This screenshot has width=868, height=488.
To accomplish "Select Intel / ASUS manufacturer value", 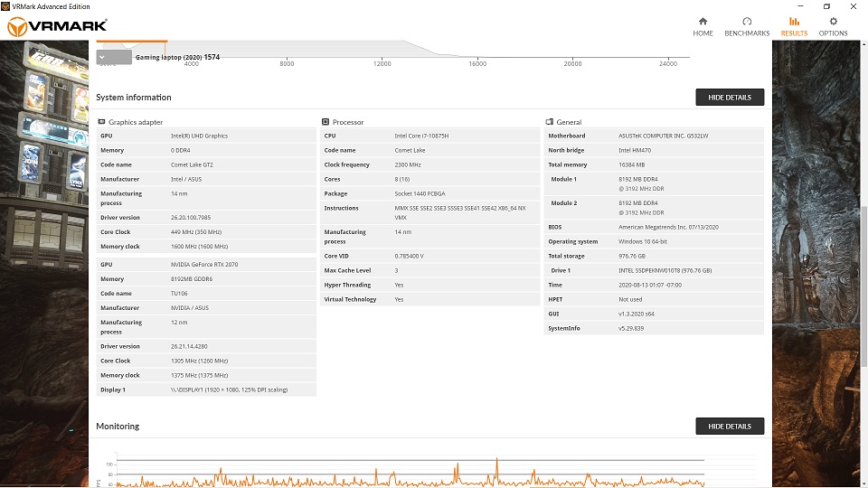I will 186,179.
